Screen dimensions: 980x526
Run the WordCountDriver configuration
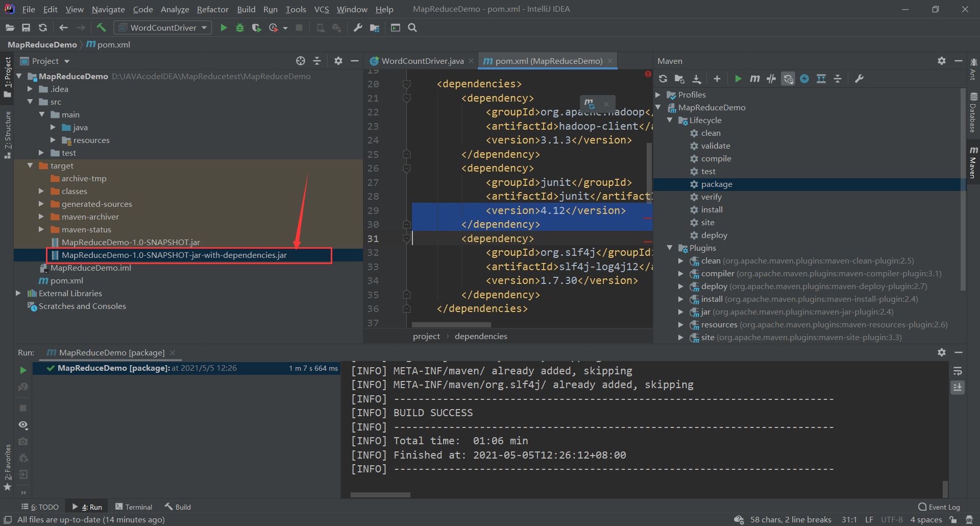point(224,28)
